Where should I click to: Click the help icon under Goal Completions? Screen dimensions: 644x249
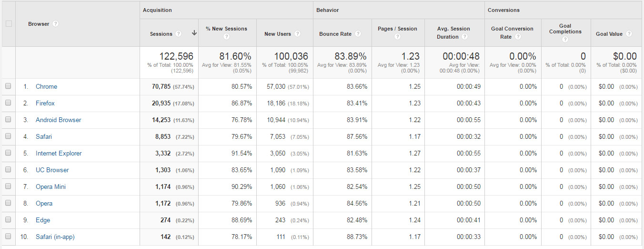click(565, 40)
